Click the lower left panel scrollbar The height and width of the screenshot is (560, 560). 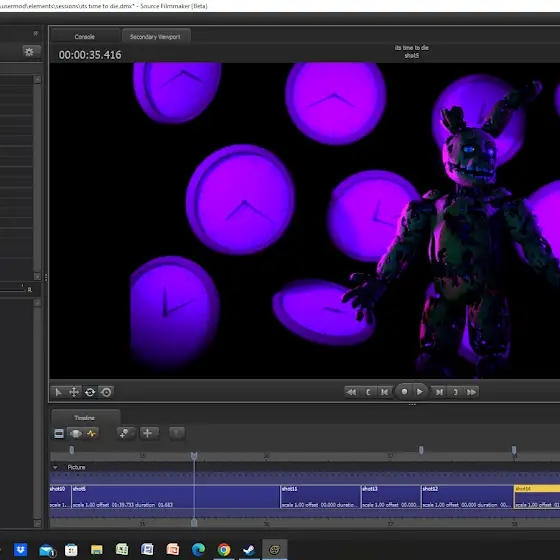(x=37, y=412)
